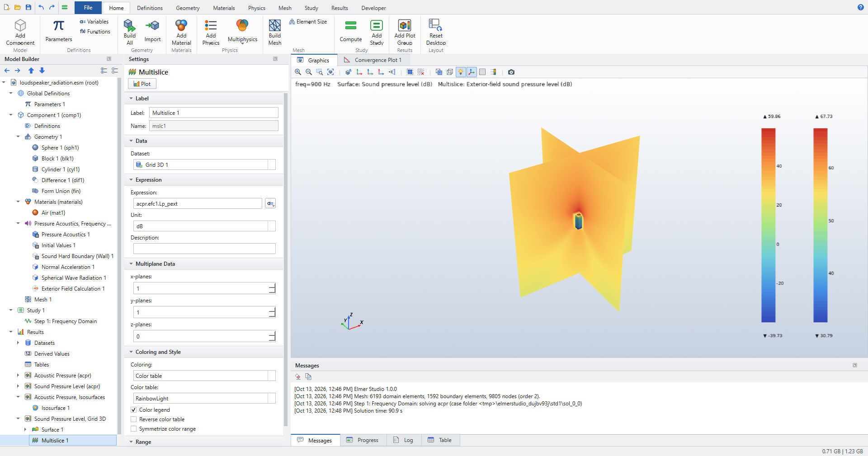Click the Plot button in Settings

pos(142,84)
